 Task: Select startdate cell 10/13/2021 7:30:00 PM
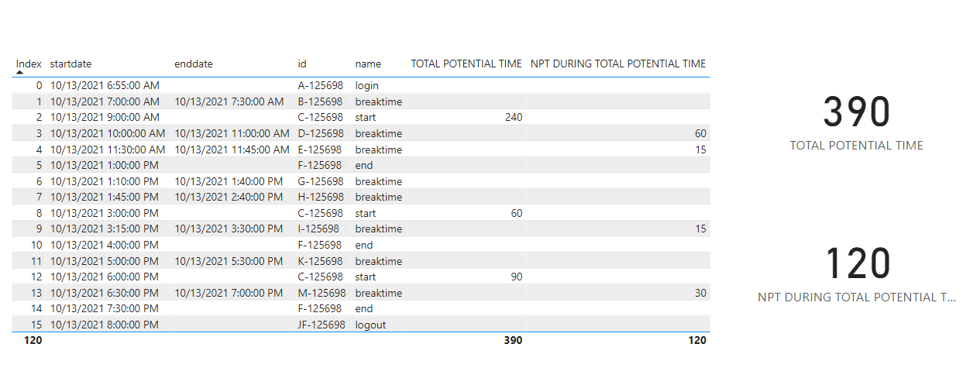[x=104, y=308]
